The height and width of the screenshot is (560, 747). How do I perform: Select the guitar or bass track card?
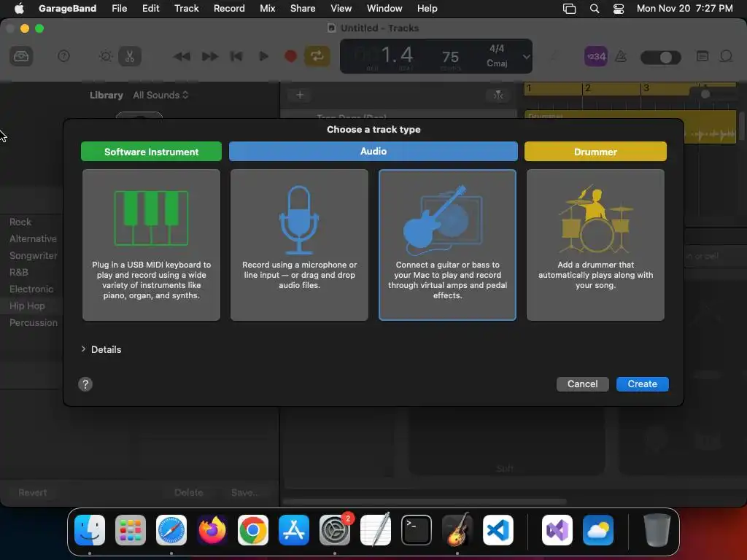pos(447,245)
